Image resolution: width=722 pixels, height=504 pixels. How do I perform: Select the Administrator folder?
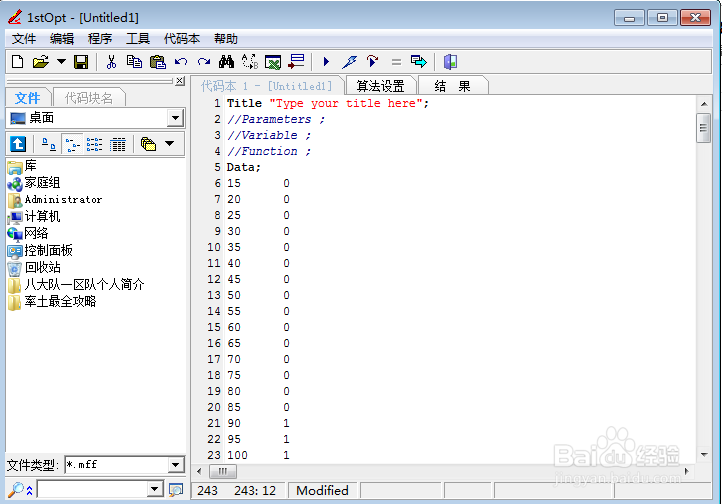coord(55,200)
